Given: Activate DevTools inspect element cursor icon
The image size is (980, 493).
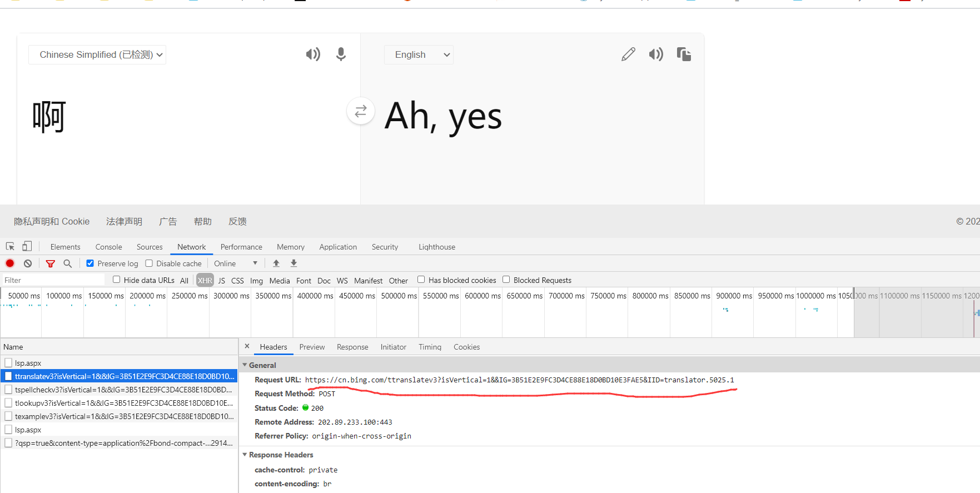Looking at the screenshot, I should (x=10, y=246).
